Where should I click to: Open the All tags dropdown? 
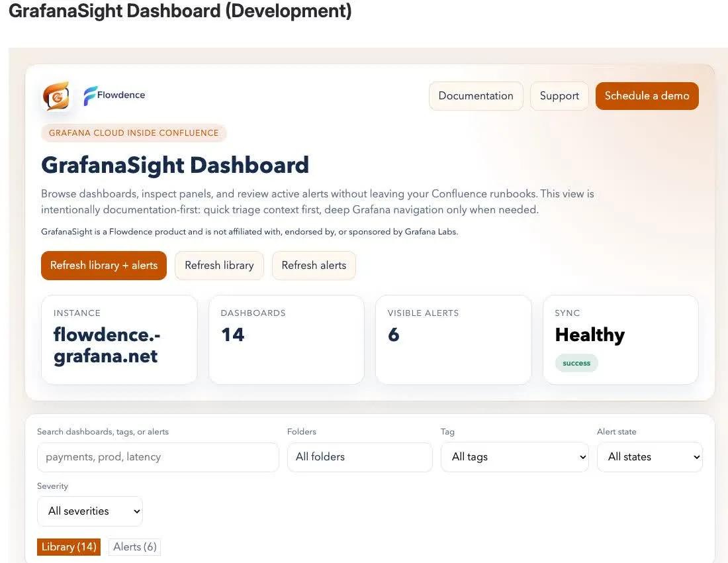[514, 457]
